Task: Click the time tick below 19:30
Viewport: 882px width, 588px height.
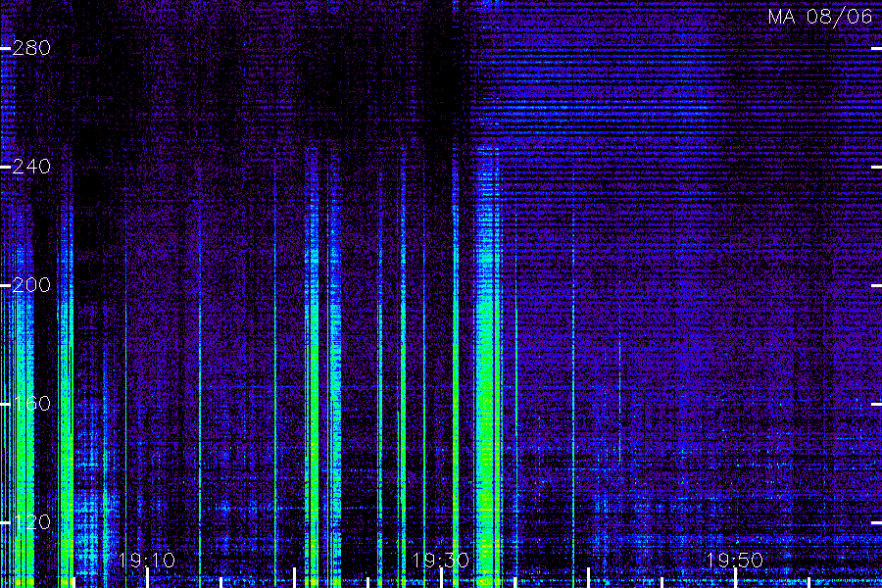Action: coord(442,578)
